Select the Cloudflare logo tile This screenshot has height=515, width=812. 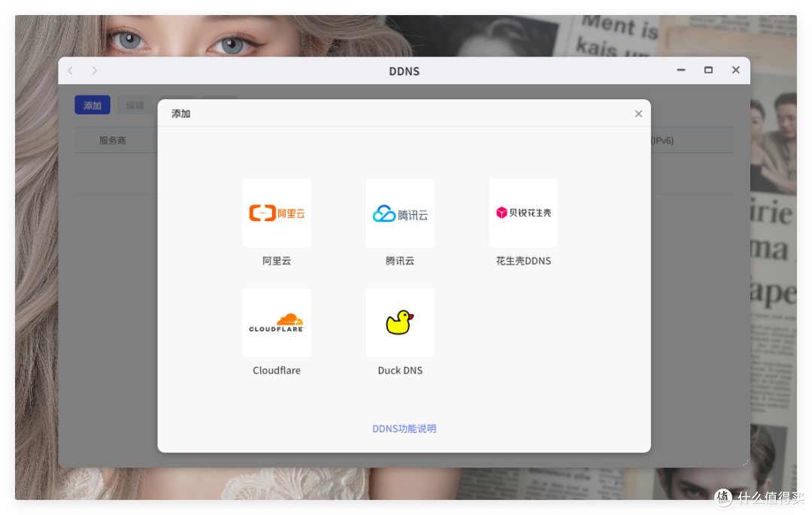(x=277, y=323)
